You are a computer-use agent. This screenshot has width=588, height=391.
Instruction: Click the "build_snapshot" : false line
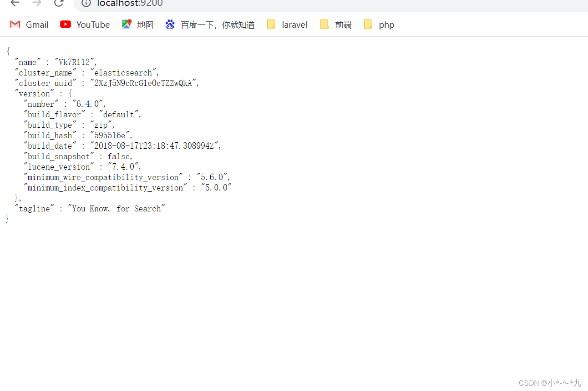78,156
